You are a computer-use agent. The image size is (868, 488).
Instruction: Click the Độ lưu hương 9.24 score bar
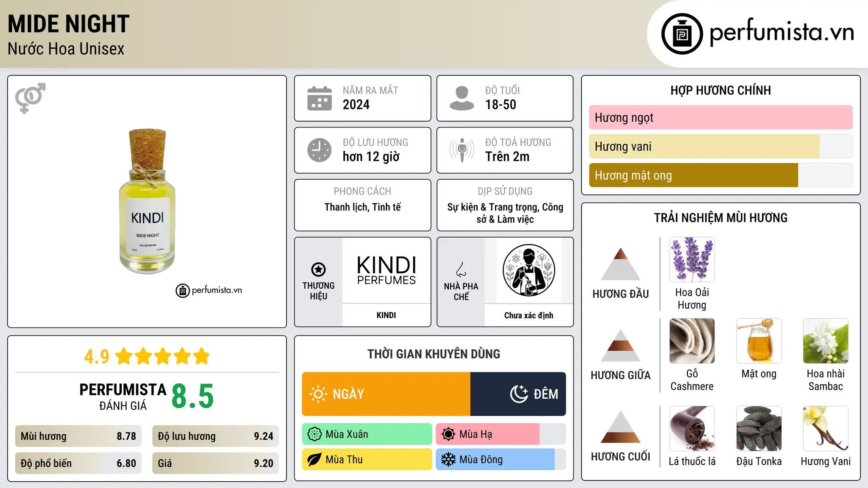pos(215,436)
